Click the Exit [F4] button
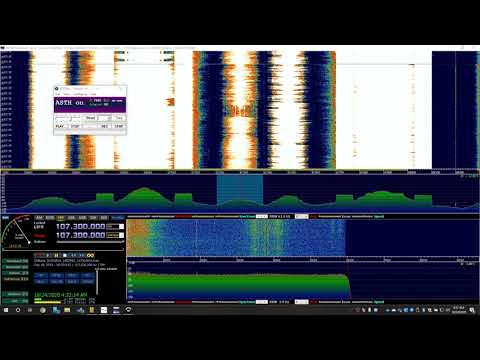This screenshot has height=360, width=480. pyautogui.click(x=16, y=301)
